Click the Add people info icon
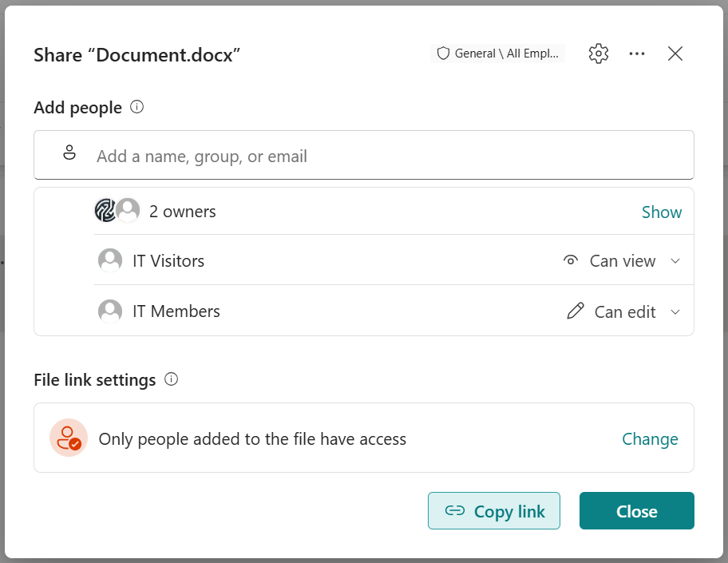The image size is (728, 563). point(137,107)
